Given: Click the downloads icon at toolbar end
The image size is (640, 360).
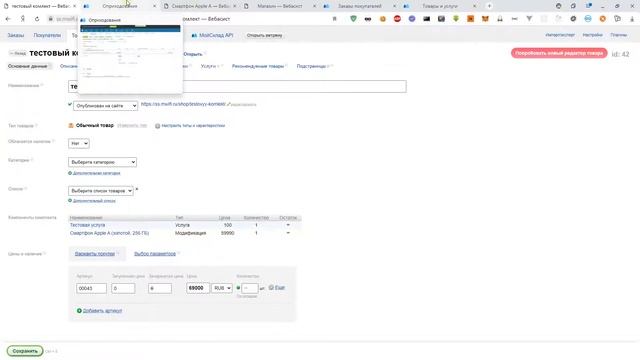Looking at the screenshot, I should (x=632, y=19).
